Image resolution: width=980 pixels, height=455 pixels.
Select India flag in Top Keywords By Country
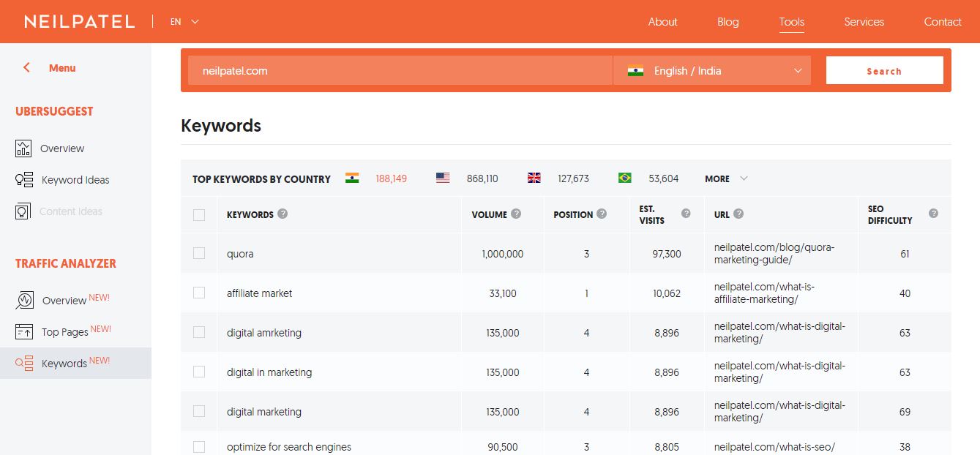(352, 178)
